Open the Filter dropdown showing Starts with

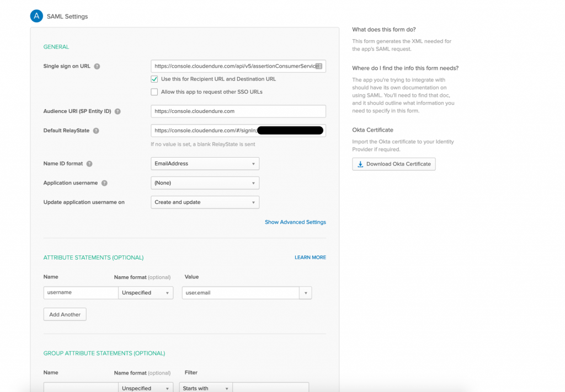[x=205, y=388]
